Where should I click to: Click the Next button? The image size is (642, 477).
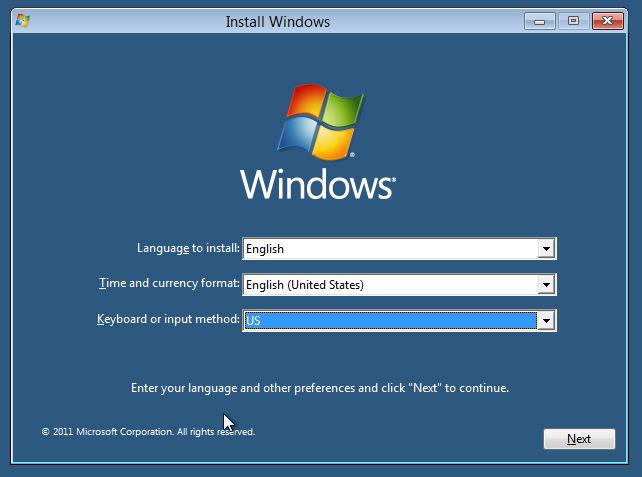click(579, 439)
